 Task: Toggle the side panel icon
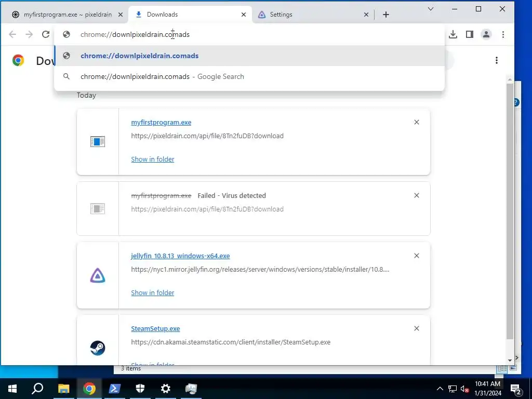click(x=470, y=34)
